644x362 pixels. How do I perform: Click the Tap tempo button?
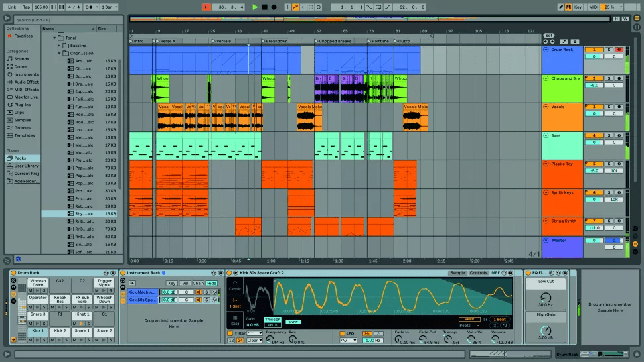(27, 7)
